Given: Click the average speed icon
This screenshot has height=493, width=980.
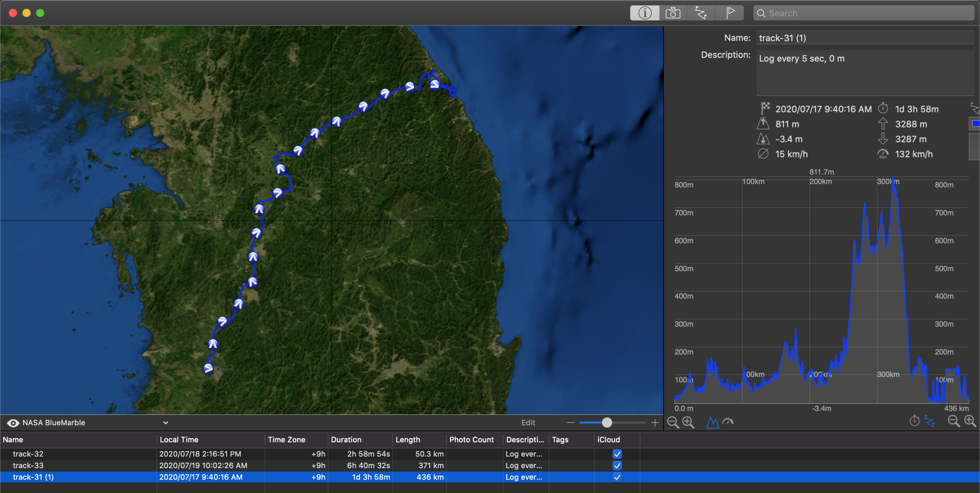Looking at the screenshot, I should point(763,154).
